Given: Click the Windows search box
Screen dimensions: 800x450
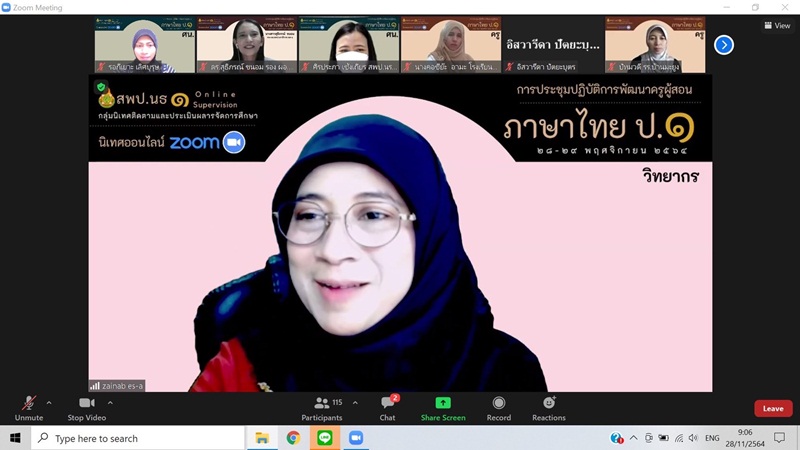Looking at the screenshot, I should [x=138, y=438].
